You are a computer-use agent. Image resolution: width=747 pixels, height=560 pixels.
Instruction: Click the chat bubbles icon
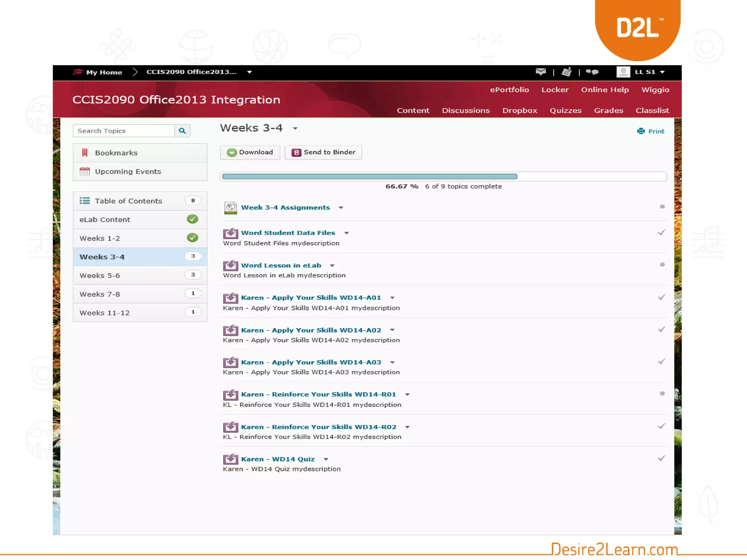click(x=592, y=72)
